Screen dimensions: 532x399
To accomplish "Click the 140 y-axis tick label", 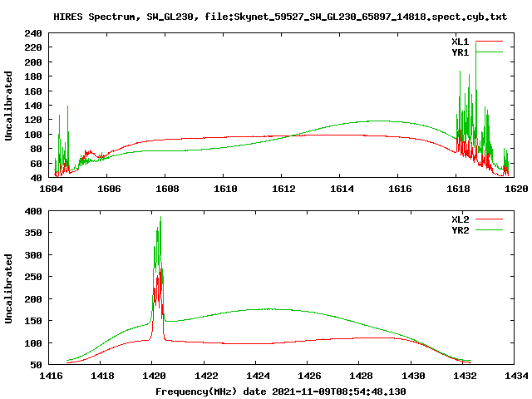I will pos(33,106).
